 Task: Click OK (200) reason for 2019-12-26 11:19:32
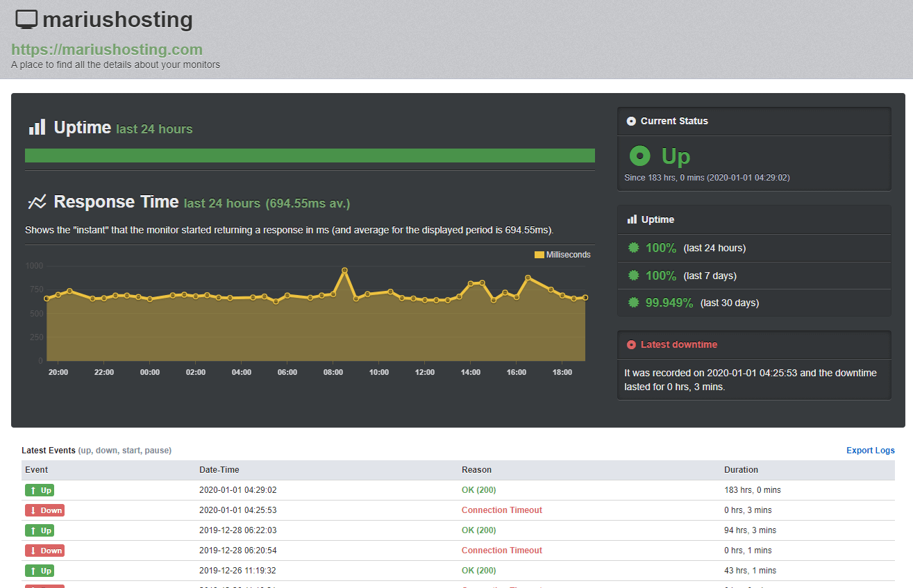[x=479, y=571]
